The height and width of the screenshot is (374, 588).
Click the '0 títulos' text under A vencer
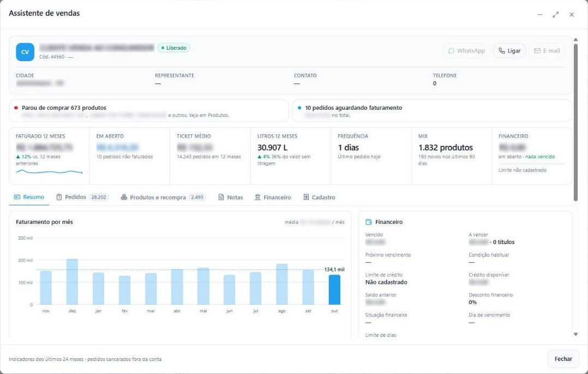point(503,242)
